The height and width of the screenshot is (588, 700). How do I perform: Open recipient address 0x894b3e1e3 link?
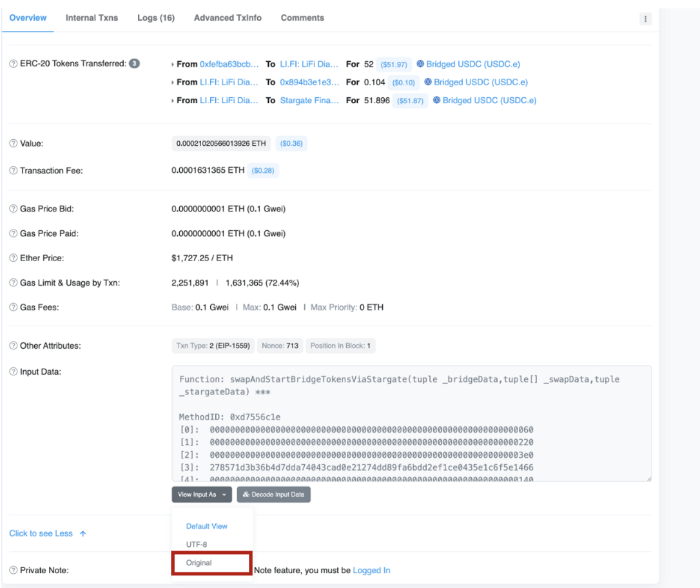click(x=309, y=82)
